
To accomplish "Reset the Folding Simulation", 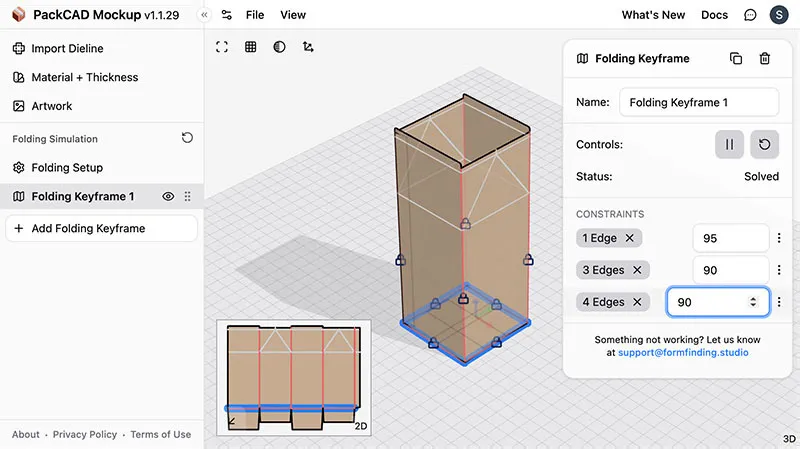I will [187, 138].
